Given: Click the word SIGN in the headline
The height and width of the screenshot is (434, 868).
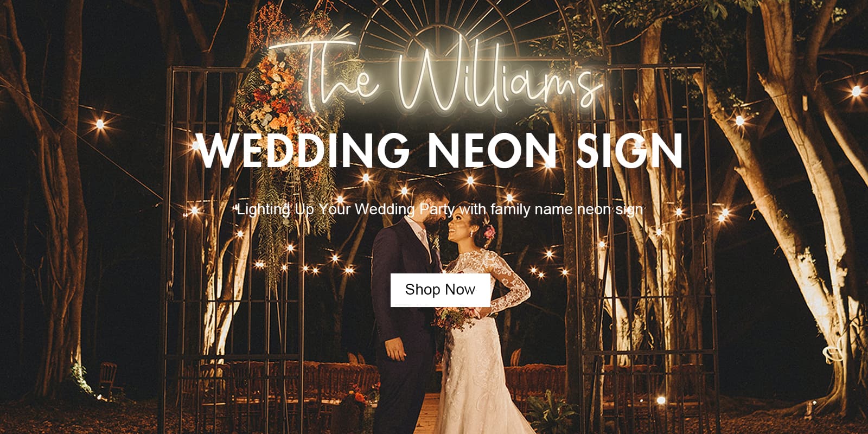Looking at the screenshot, I should tap(629, 150).
